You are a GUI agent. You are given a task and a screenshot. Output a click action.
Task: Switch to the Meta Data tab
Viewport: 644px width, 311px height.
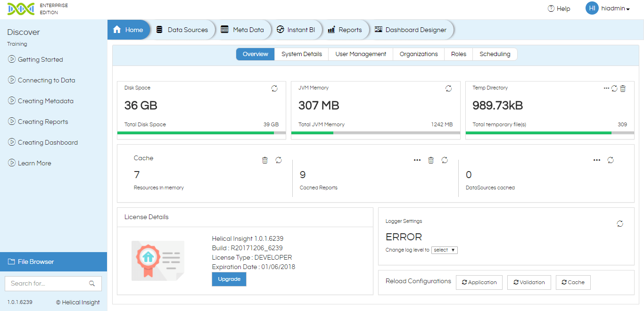[243, 30]
